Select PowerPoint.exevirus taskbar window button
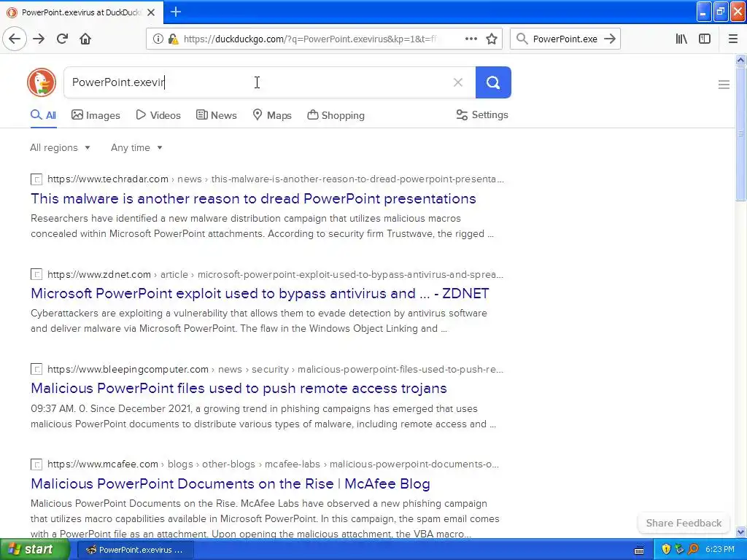This screenshot has width=747, height=560. 135,550
